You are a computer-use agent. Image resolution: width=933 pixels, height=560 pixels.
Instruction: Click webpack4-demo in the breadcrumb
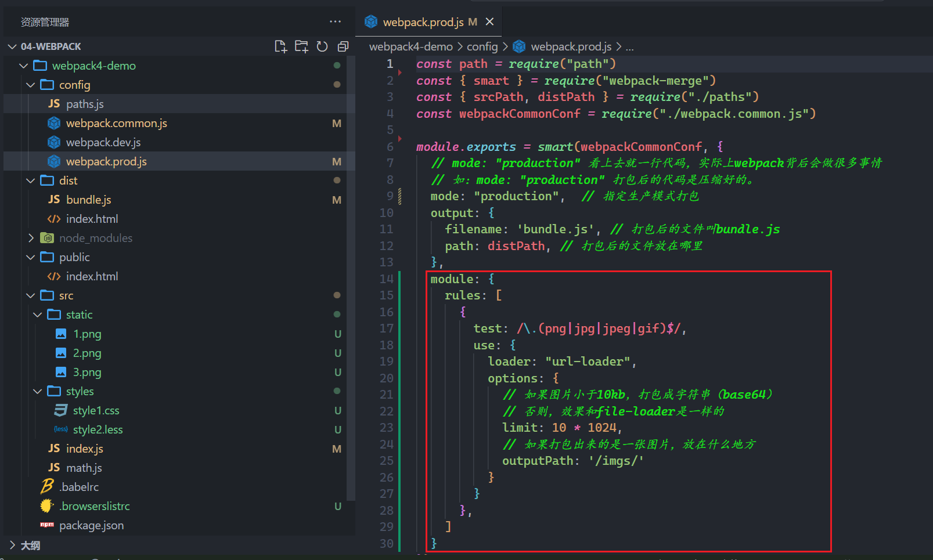411,46
